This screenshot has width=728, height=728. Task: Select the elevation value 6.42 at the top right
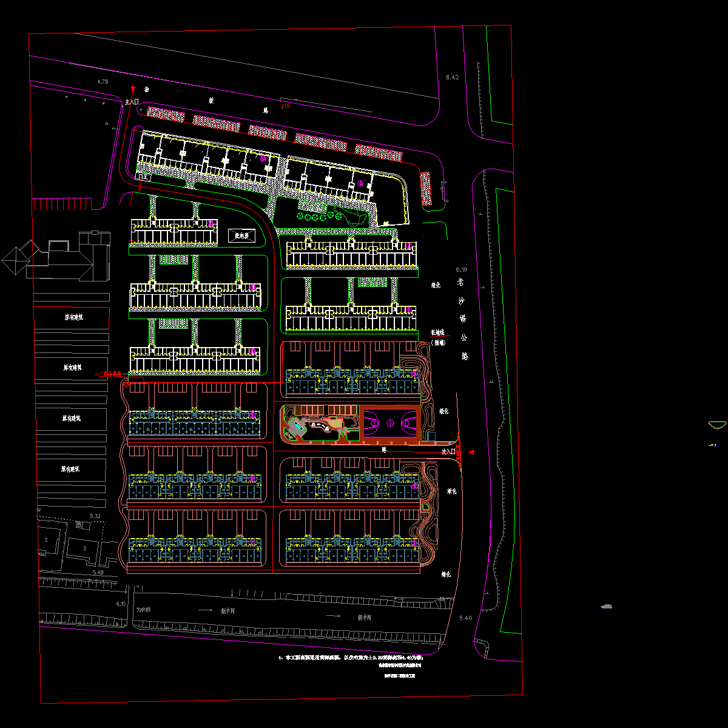coord(453,78)
